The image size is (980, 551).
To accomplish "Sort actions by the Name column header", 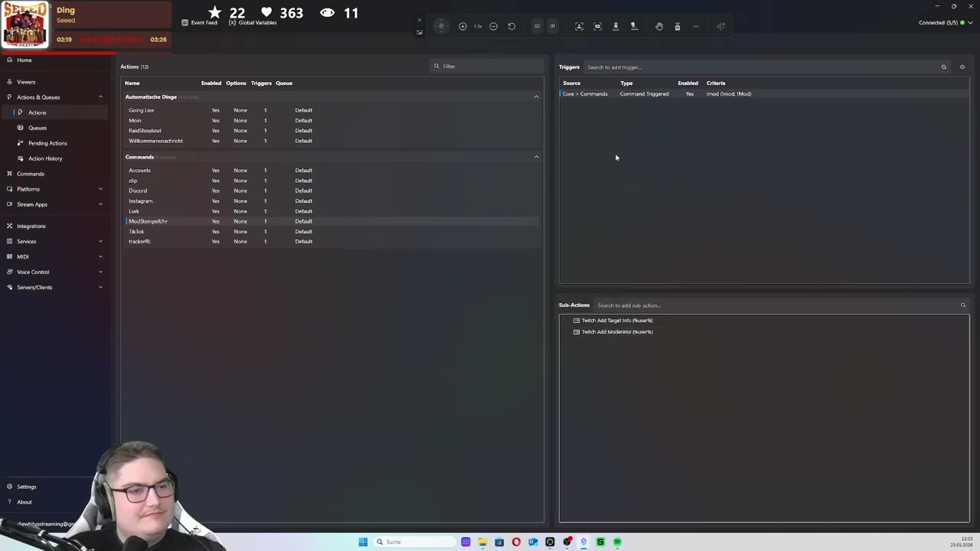I will [x=132, y=83].
